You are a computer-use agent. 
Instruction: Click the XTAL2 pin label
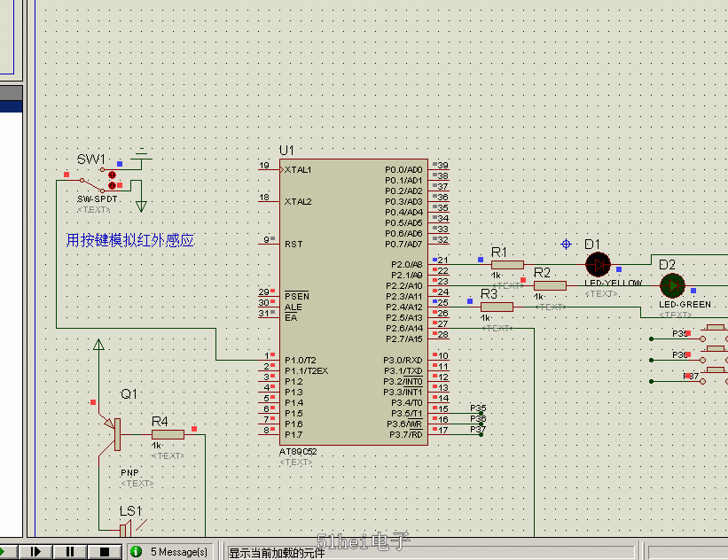point(298,201)
